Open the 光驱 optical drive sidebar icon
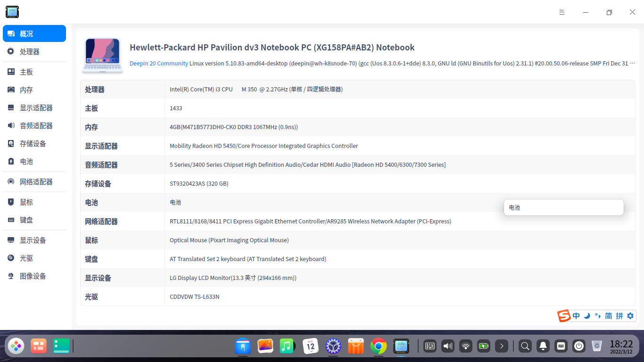The height and width of the screenshot is (362, 644). point(11,258)
